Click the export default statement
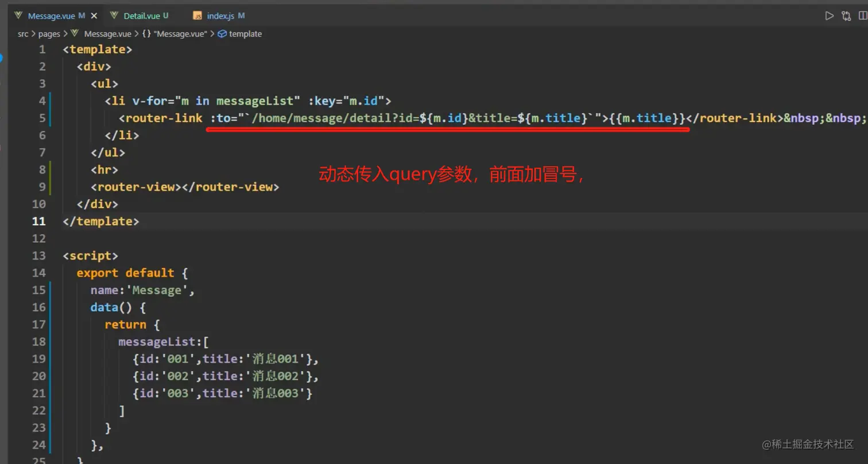 click(126, 273)
